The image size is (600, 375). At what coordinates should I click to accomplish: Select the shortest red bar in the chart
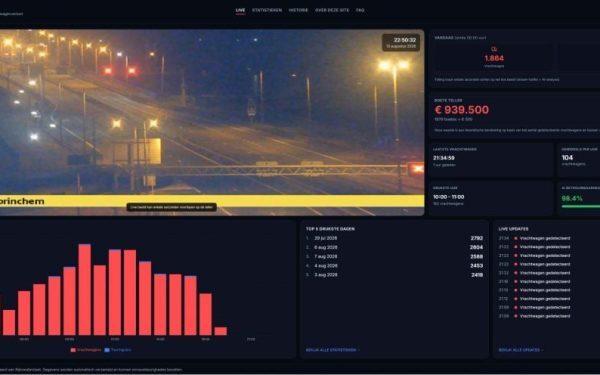pos(220,331)
